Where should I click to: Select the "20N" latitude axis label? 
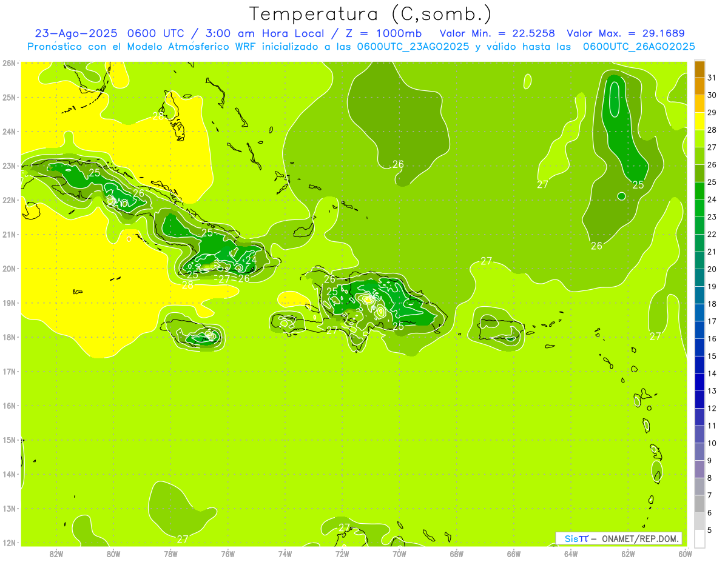pos(8,269)
